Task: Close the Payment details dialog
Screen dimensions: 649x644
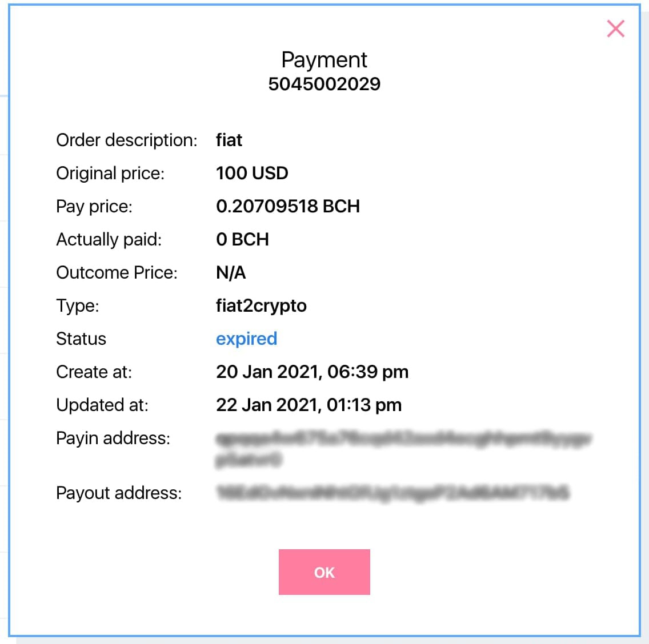Action: point(615,29)
